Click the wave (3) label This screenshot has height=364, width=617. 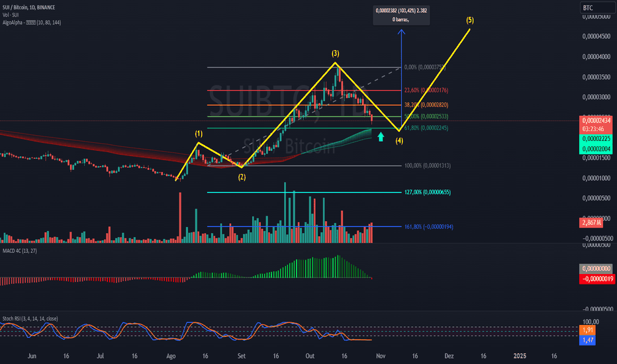(x=335, y=53)
